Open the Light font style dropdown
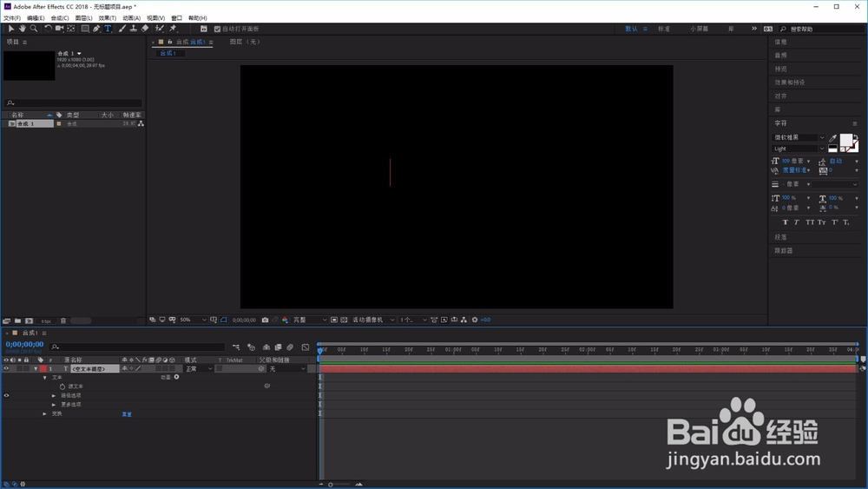The width and height of the screenshot is (868, 489). click(799, 149)
